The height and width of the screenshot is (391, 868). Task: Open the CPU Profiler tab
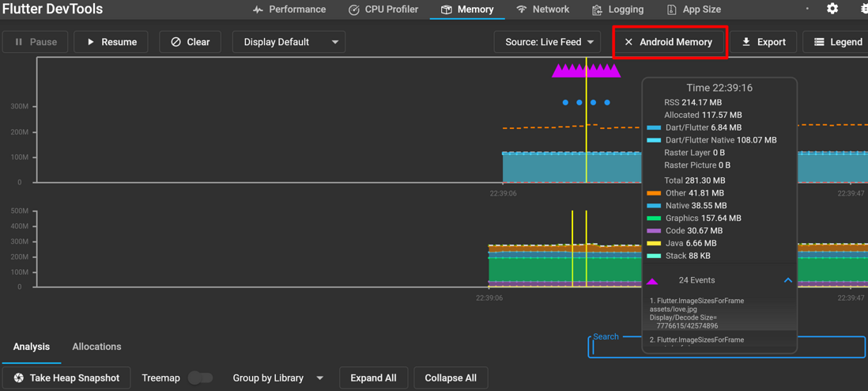tap(383, 9)
